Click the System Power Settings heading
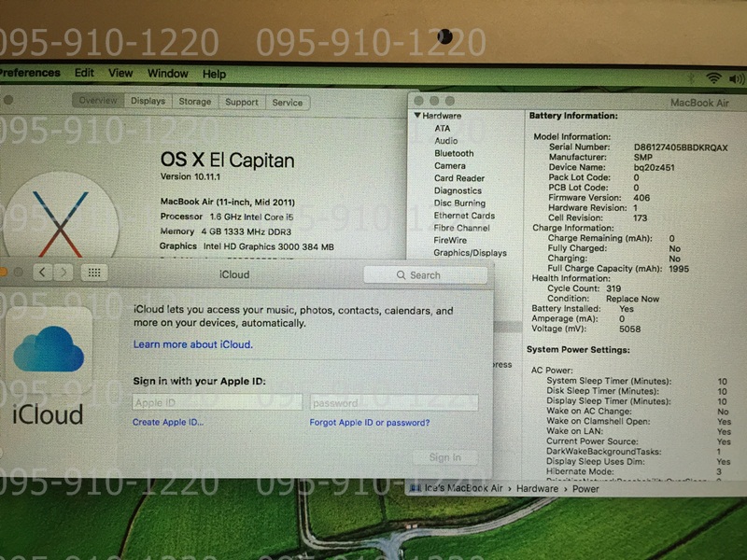This screenshot has height=560, width=747. coord(578,349)
